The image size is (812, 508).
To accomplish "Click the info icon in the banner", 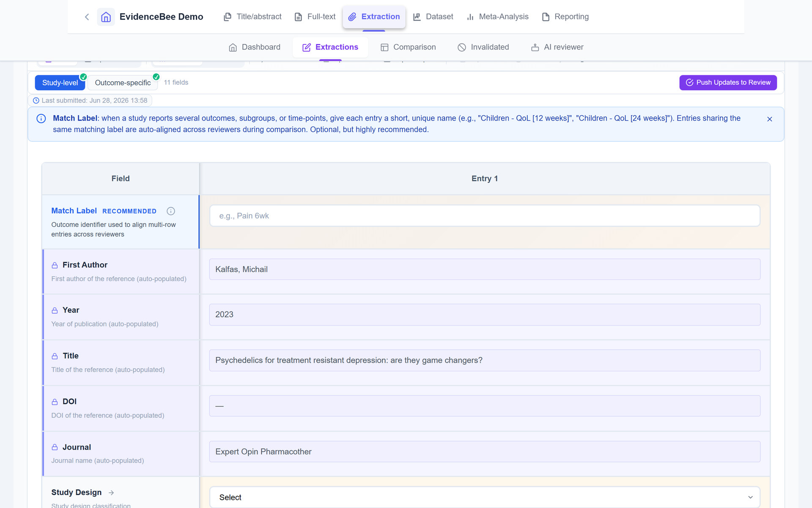I will (41, 119).
